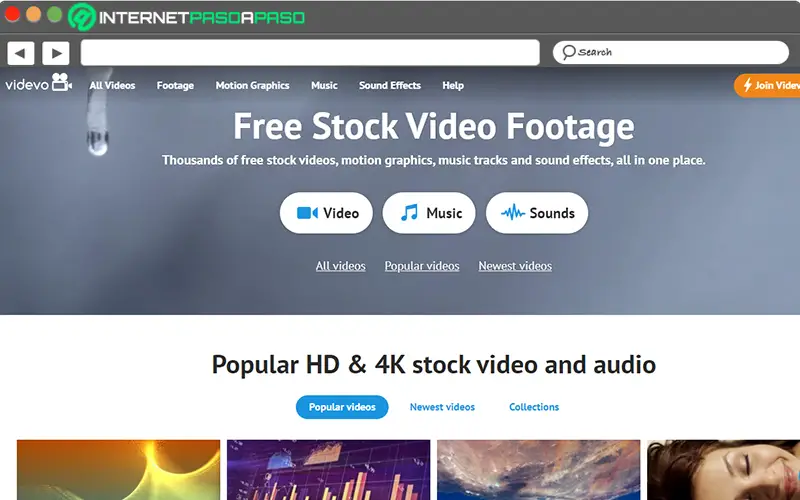Select the Popular videos blue tab
The width and height of the screenshot is (800, 500).
[342, 407]
